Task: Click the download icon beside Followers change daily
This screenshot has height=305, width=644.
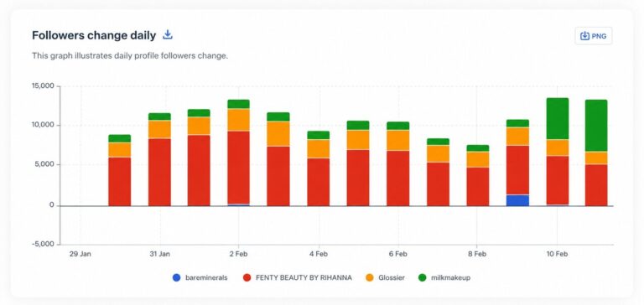Action: coord(168,35)
